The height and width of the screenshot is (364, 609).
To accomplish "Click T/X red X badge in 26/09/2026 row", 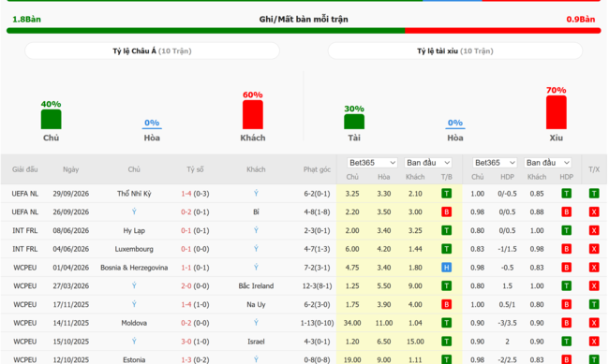I will 594,211.
